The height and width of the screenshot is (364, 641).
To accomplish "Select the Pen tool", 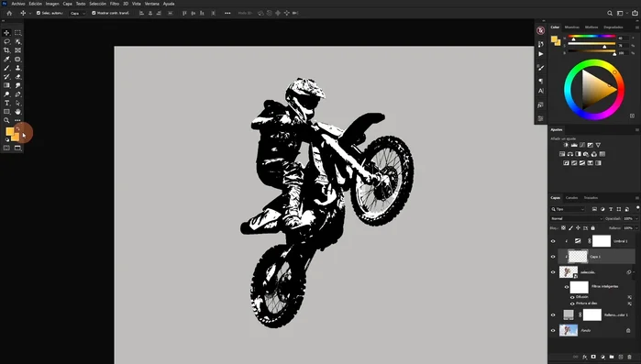I will tap(17, 94).
